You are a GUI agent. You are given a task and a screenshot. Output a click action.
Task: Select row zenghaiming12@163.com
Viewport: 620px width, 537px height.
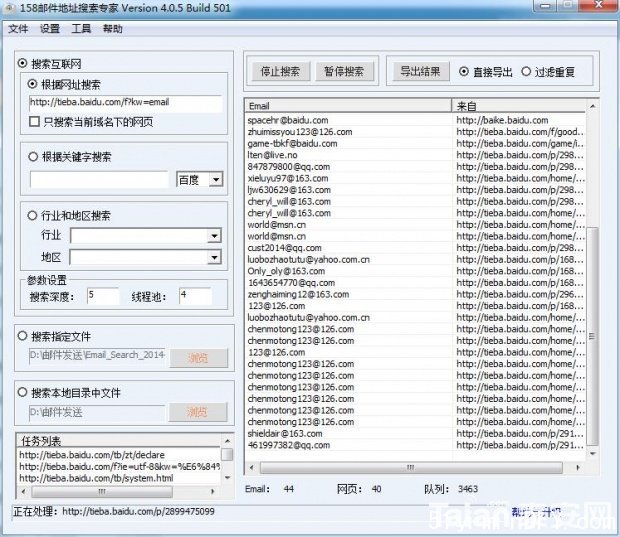tap(415, 295)
